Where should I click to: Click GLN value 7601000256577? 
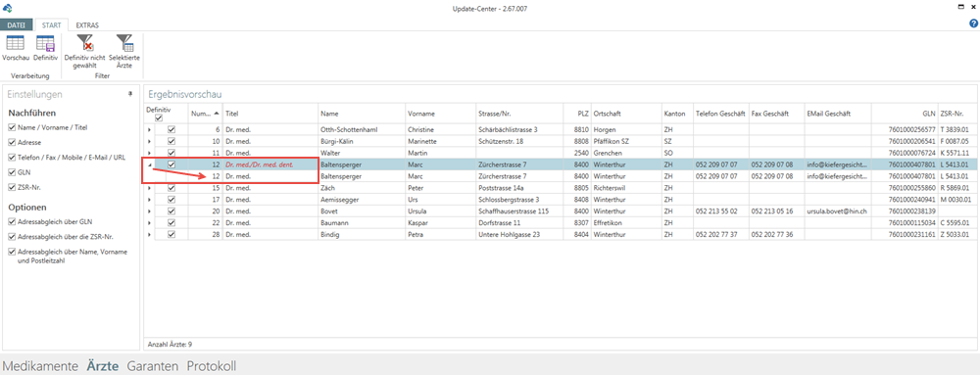(905, 130)
